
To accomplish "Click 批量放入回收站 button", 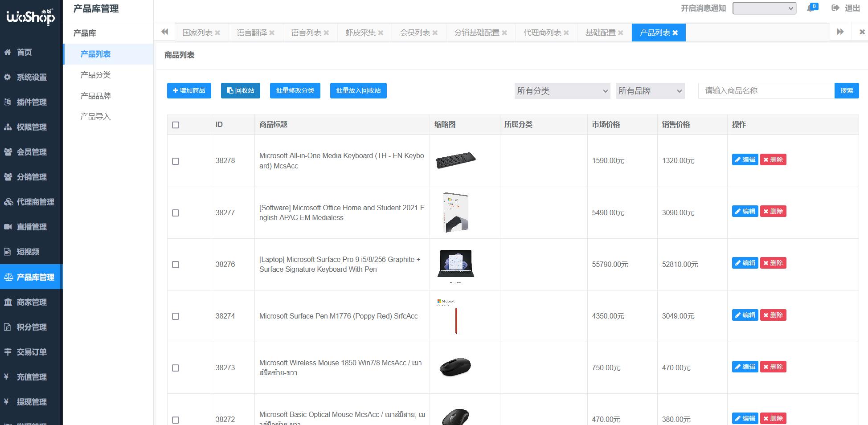I will [358, 90].
